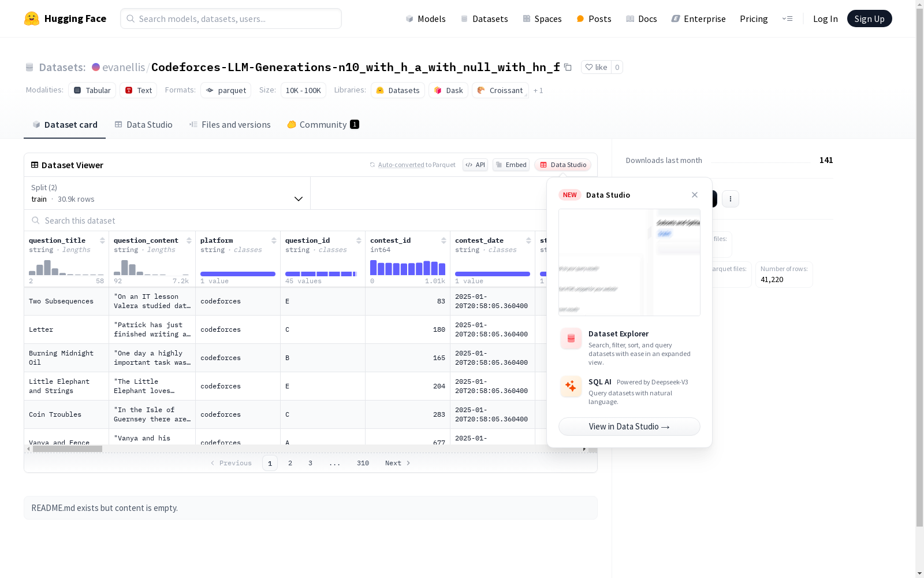Sort by the question_title column

102,240
